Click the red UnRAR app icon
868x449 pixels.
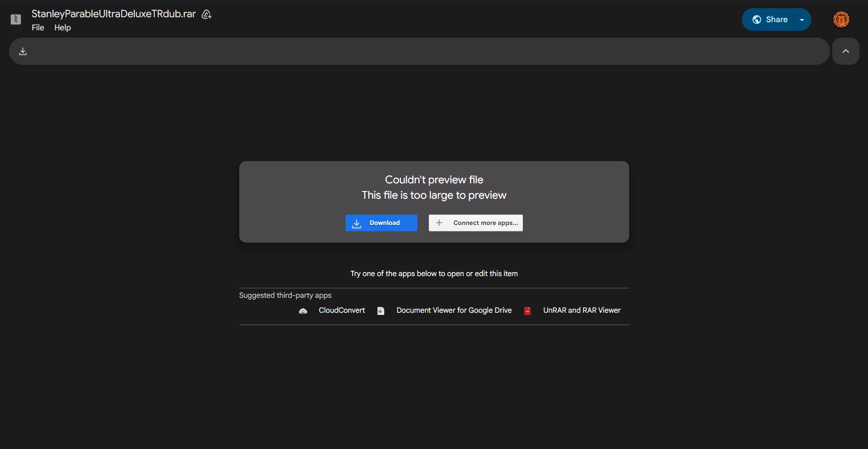[x=527, y=311]
